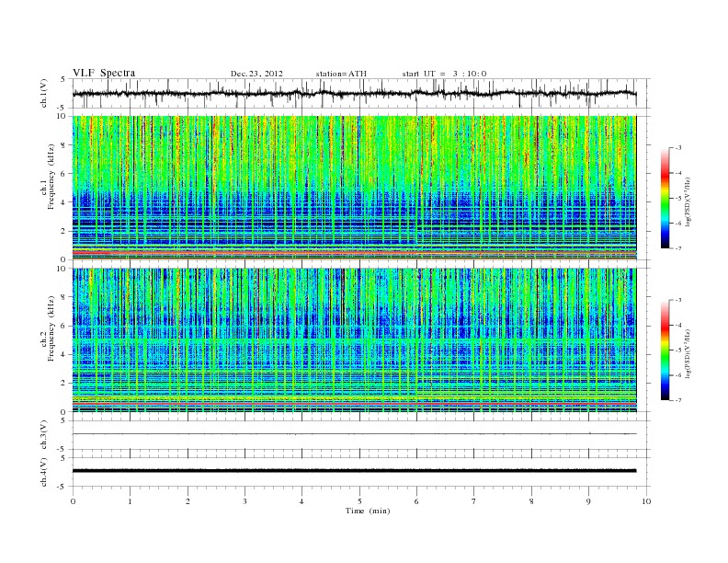This screenshot has width=728, height=563.
Task: Click the 'Time (min)' axis label
Action: pyautogui.click(x=368, y=511)
